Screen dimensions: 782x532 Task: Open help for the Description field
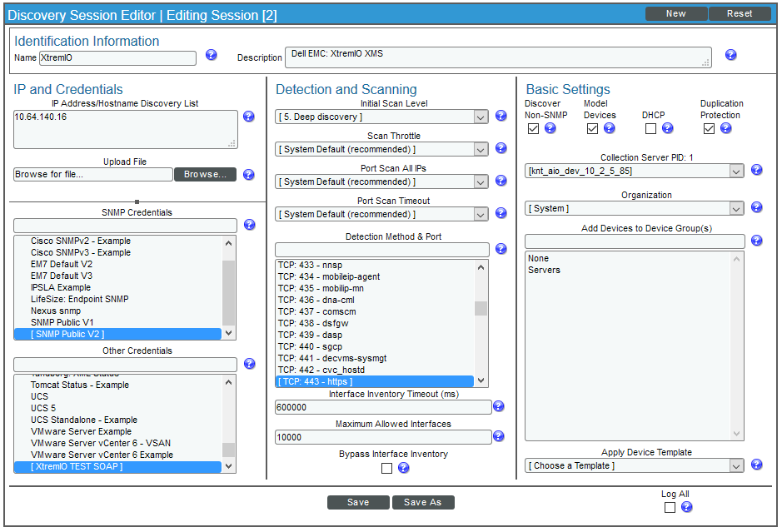pyautogui.click(x=730, y=54)
